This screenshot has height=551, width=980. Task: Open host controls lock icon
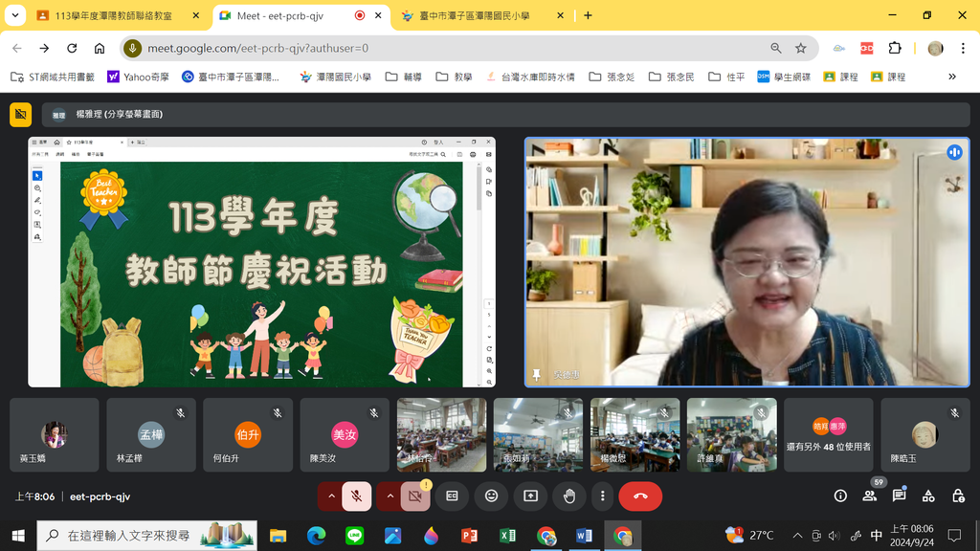click(958, 496)
